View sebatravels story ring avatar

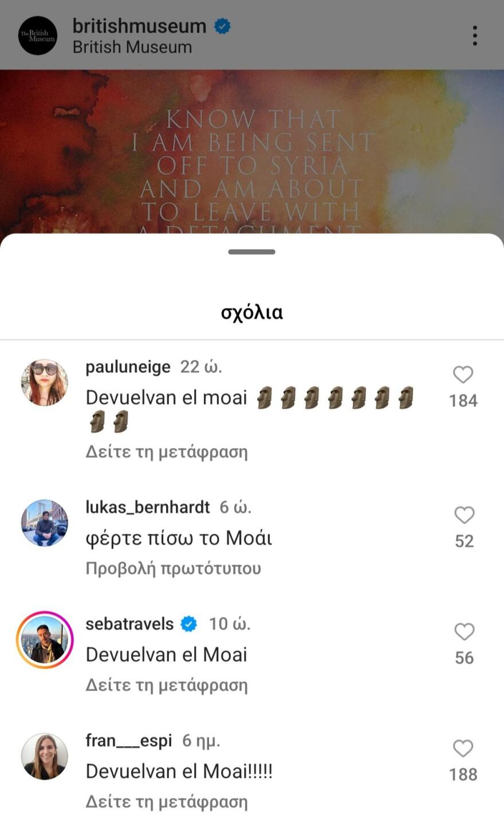45,640
